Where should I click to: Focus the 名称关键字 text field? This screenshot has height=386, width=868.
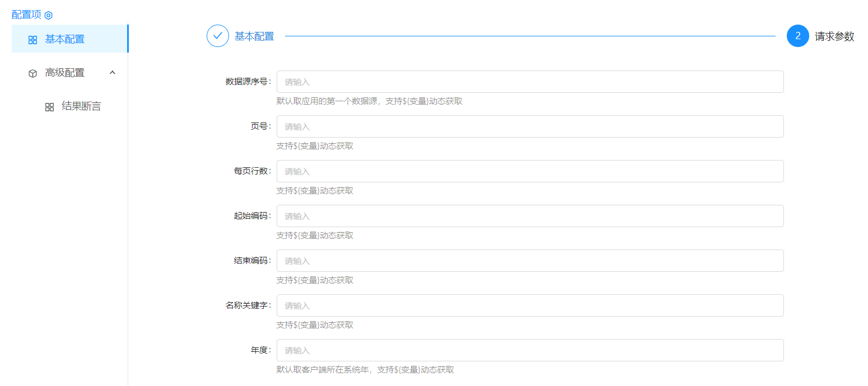(x=530, y=305)
